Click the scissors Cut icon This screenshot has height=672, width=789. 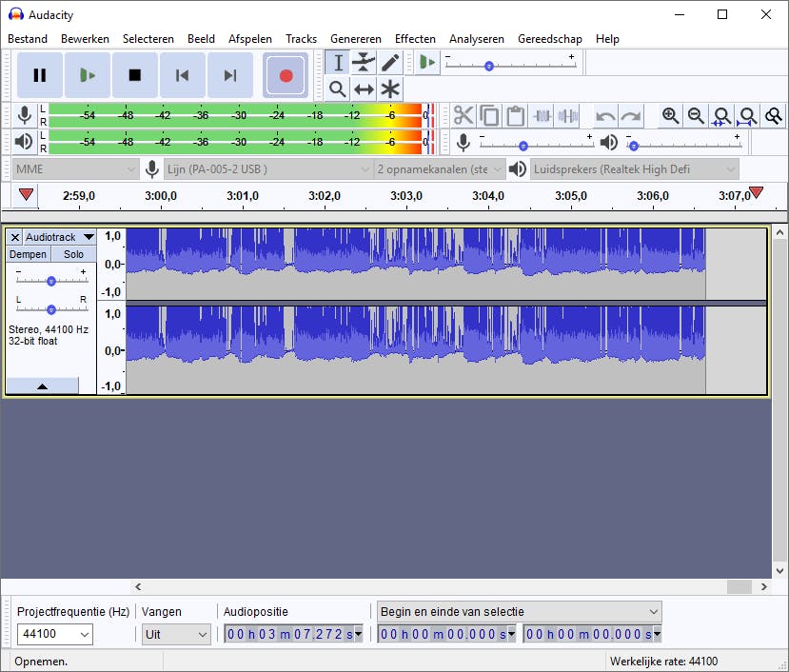464,116
